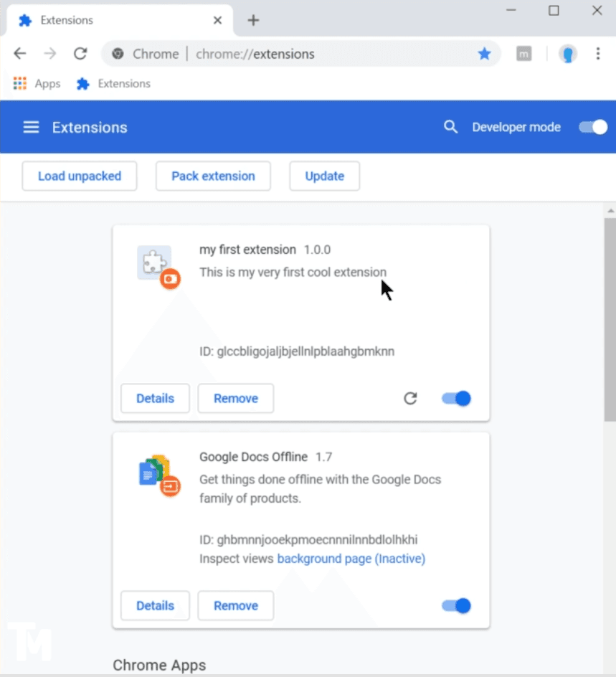616x677 pixels.
Task: Click the page vertical scrollbar
Action: point(610,320)
